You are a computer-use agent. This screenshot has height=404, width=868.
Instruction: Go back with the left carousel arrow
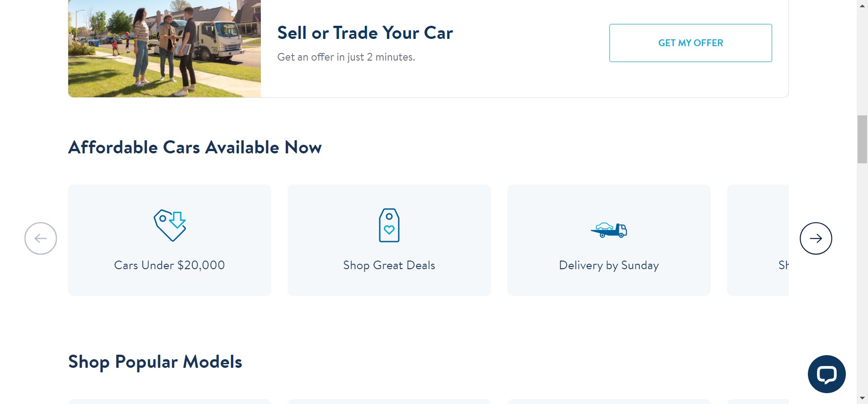(x=41, y=238)
